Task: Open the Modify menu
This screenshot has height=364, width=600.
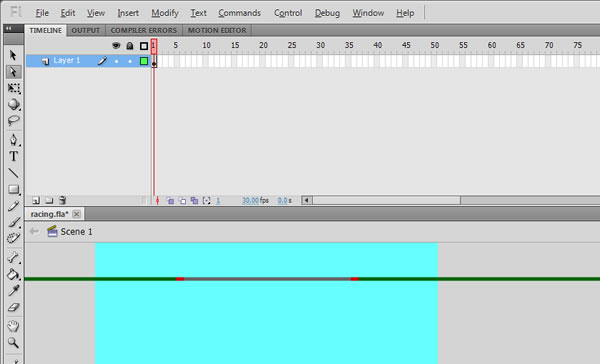Action: 165,13
